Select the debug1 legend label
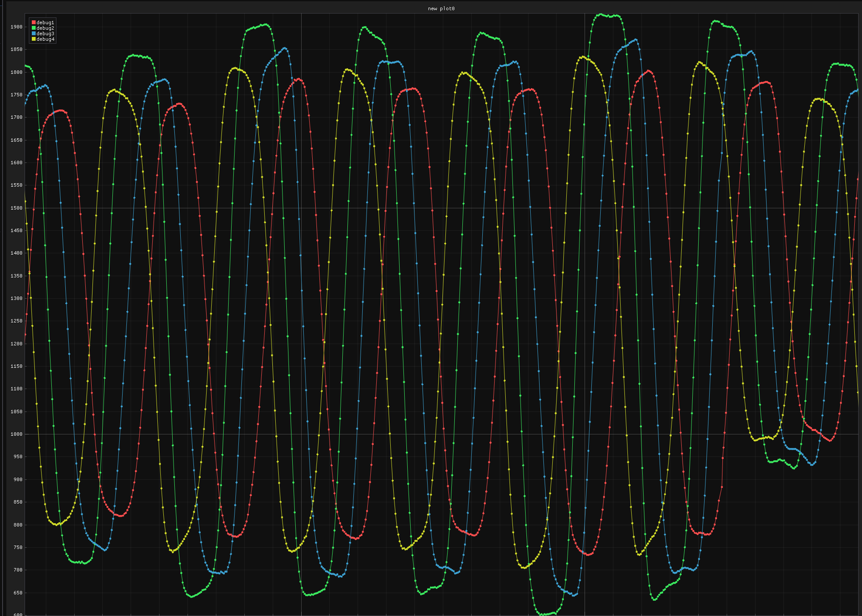 [x=45, y=22]
